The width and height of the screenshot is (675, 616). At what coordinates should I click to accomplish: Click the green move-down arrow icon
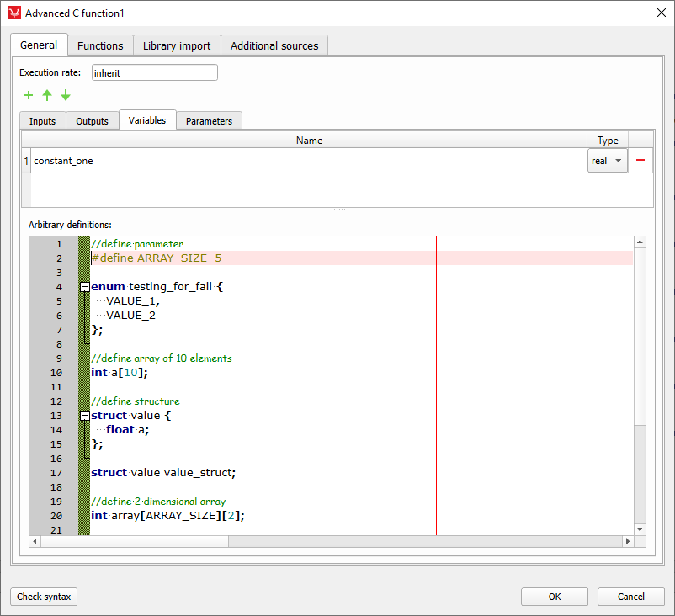[x=66, y=95]
